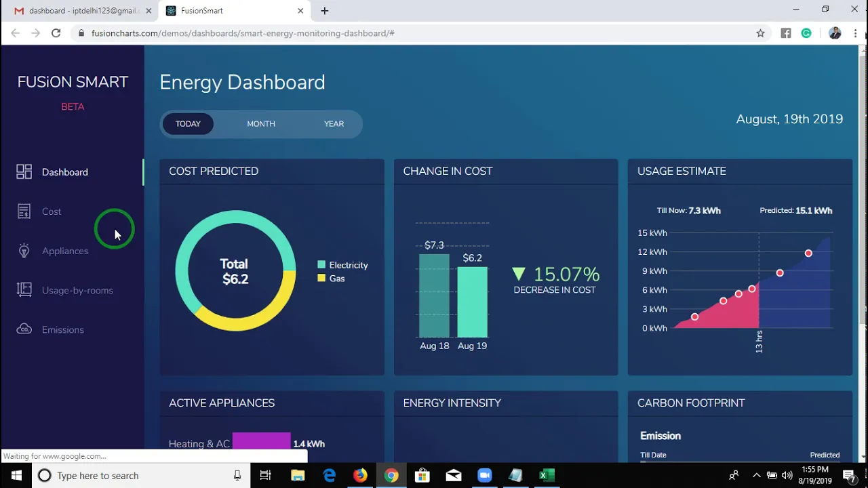Toggle Electricity legend swatch
The height and width of the screenshot is (488, 868).
(x=321, y=265)
